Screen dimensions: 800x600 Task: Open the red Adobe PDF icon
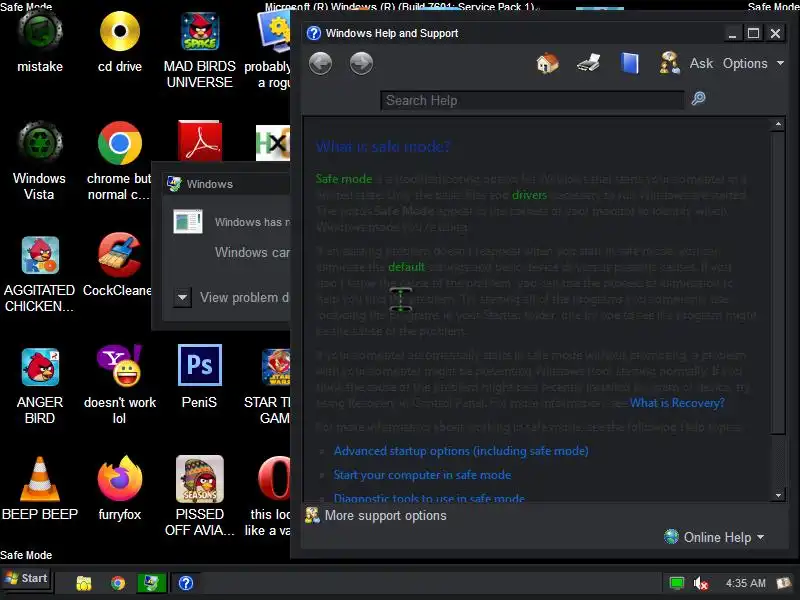pos(199,141)
